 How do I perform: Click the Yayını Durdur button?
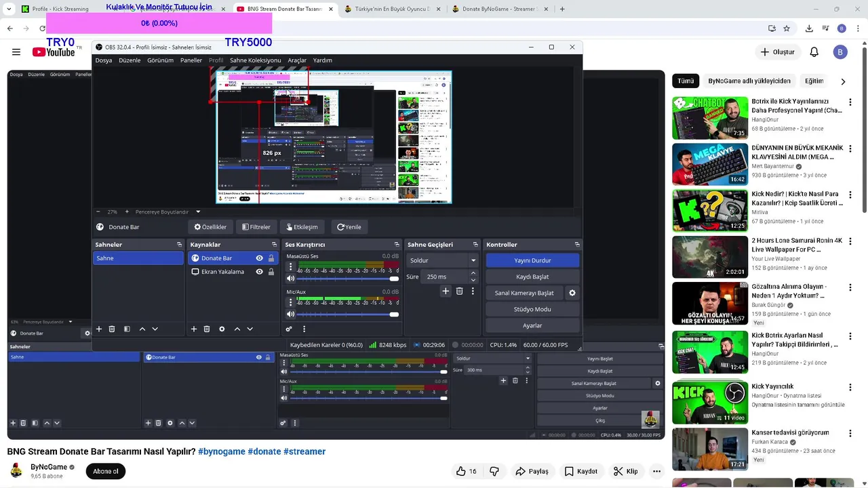point(532,260)
